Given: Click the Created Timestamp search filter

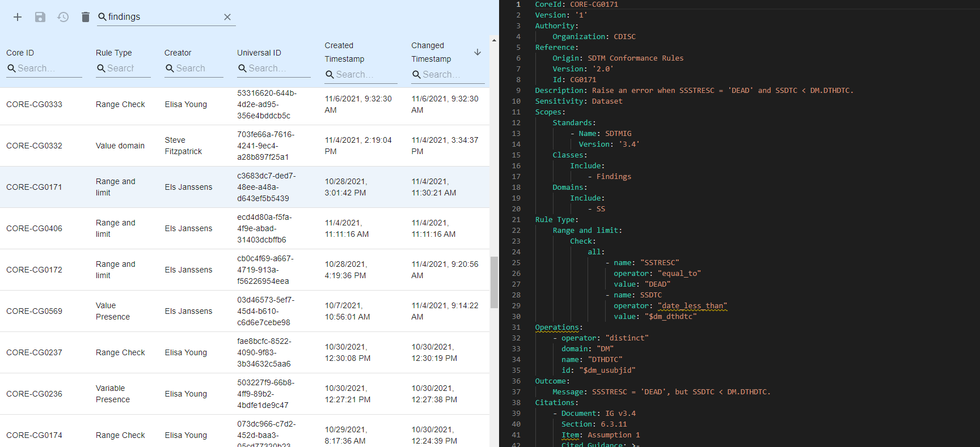Looking at the screenshot, I should point(361,75).
